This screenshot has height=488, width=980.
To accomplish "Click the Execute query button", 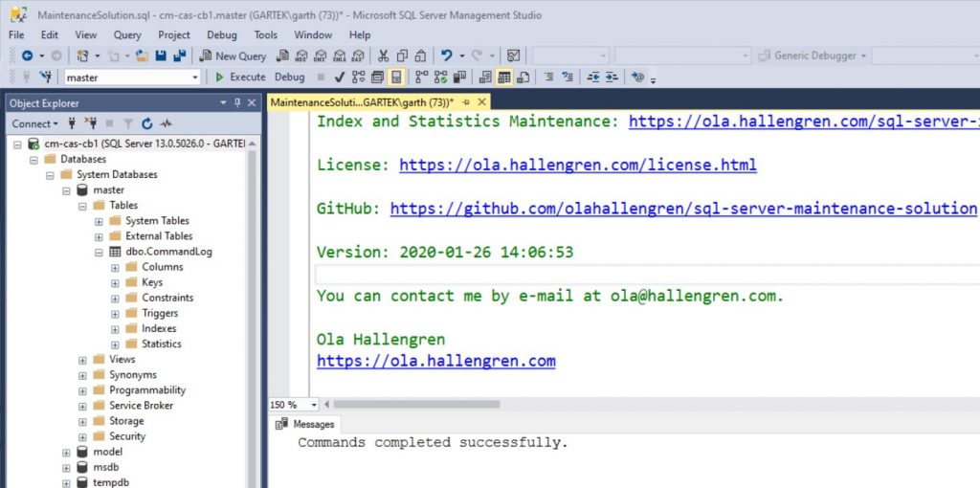I will click(x=240, y=78).
